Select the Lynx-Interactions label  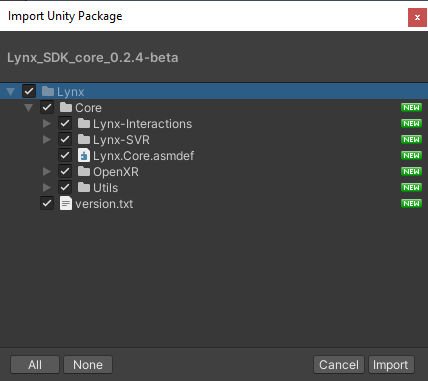(142, 124)
